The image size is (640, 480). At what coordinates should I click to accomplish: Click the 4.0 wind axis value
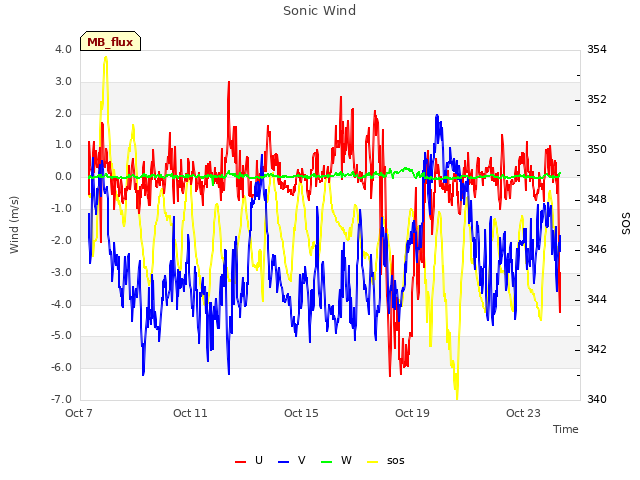point(63,49)
